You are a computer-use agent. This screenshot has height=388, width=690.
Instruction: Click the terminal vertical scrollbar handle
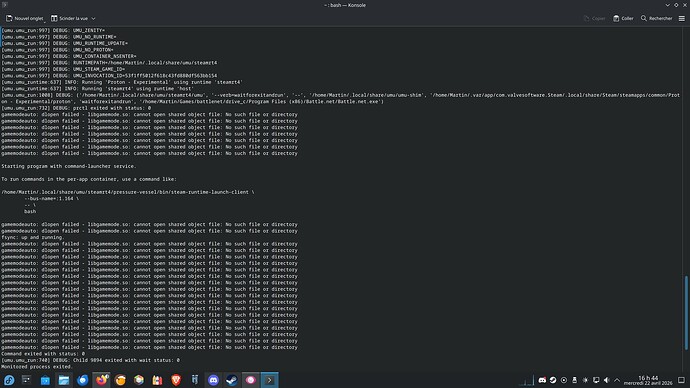tap(686, 313)
